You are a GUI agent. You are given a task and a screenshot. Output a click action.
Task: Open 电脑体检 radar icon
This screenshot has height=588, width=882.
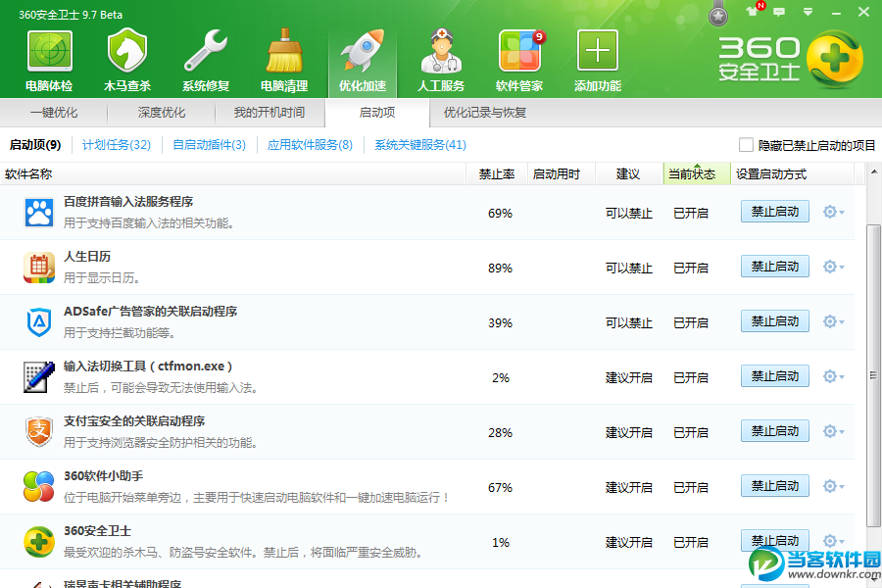[x=49, y=52]
